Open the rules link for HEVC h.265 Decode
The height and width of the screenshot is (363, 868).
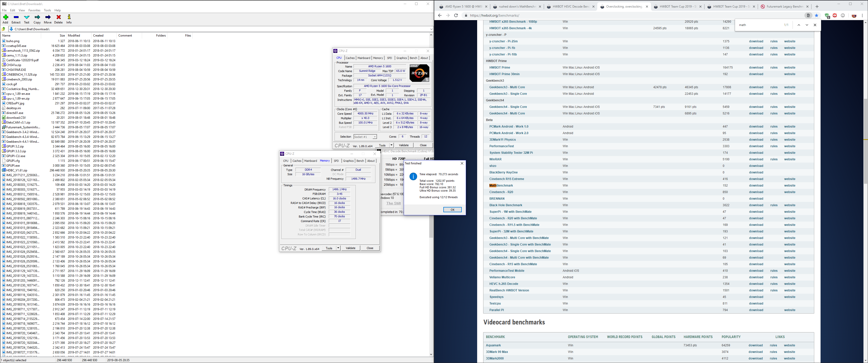point(774,284)
